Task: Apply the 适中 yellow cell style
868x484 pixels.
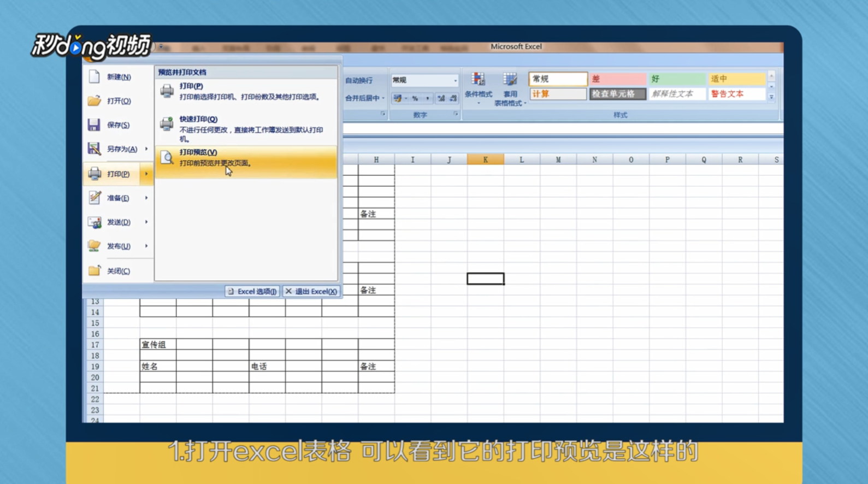Action: click(x=736, y=79)
